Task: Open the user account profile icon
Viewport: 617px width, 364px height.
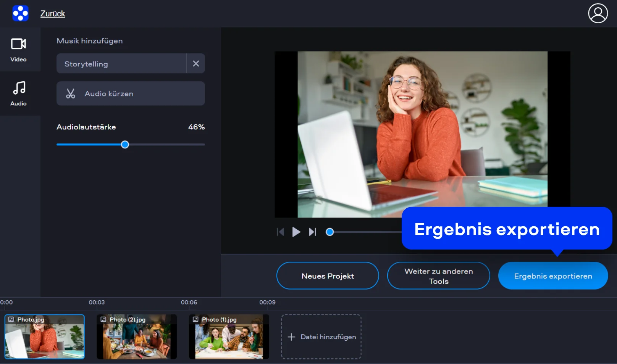Action: (598, 13)
